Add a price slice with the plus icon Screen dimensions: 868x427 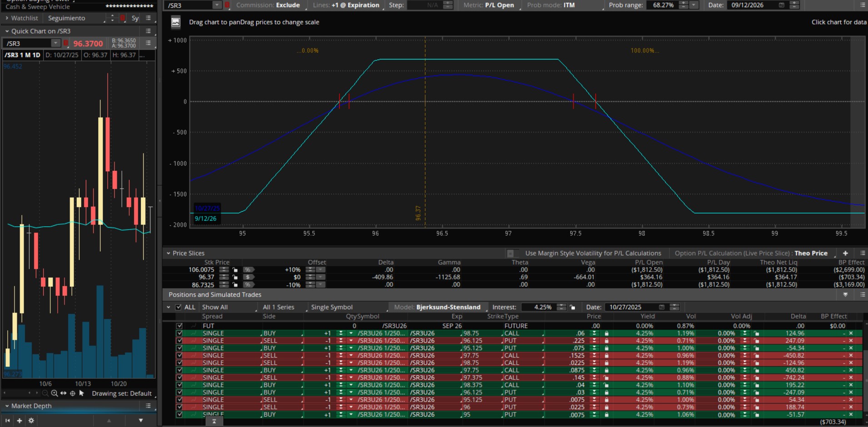845,253
